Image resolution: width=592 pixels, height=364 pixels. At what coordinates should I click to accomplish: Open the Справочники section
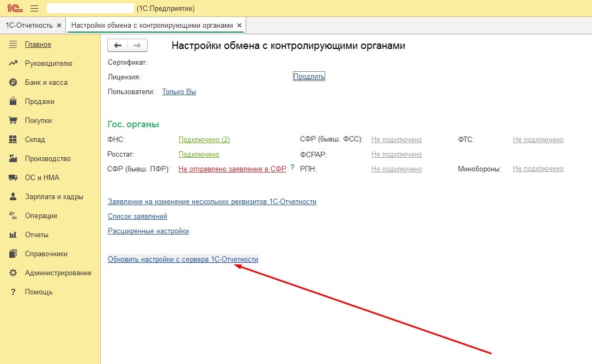[46, 254]
